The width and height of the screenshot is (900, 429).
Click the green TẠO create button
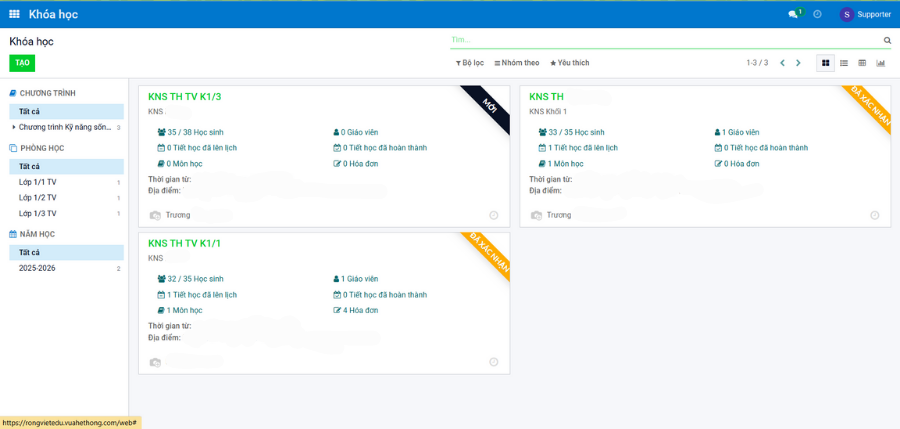pos(22,63)
